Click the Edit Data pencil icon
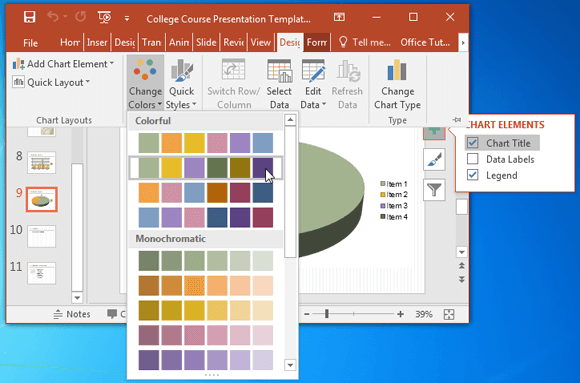The width and height of the screenshot is (580, 383). point(313,71)
